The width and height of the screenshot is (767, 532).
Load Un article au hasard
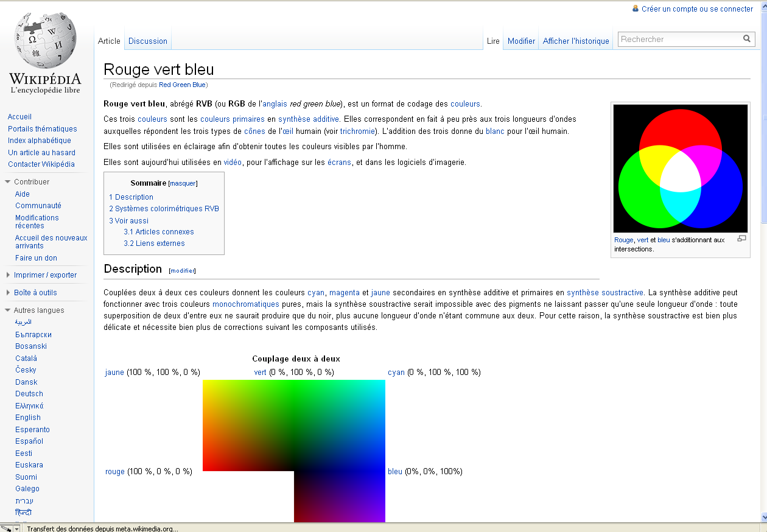(x=42, y=153)
